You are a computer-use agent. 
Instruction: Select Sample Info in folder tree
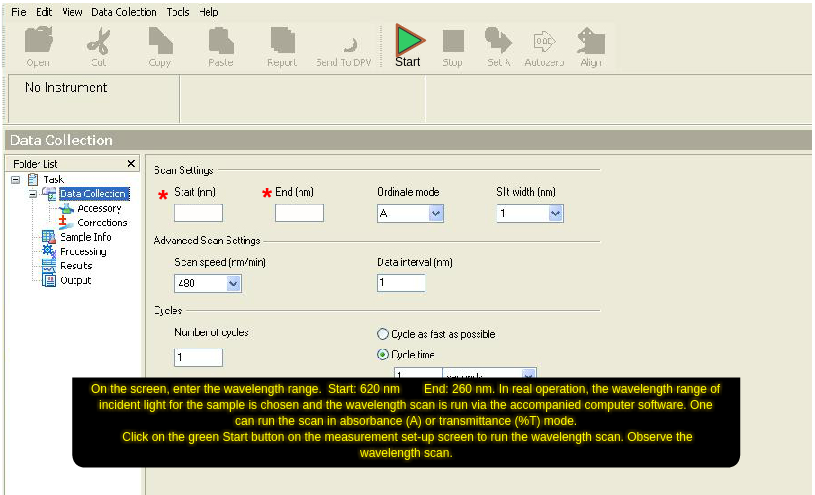tap(85, 237)
